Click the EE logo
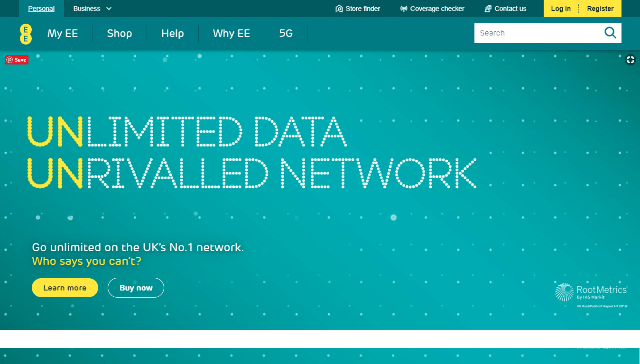Viewport: 640px width, 364px height. [26, 33]
